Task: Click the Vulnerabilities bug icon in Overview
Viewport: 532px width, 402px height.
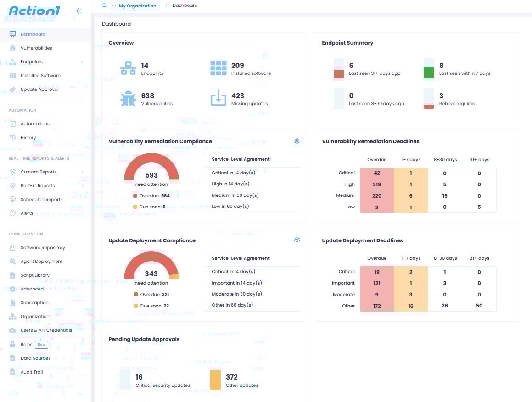Action: pyautogui.click(x=128, y=99)
